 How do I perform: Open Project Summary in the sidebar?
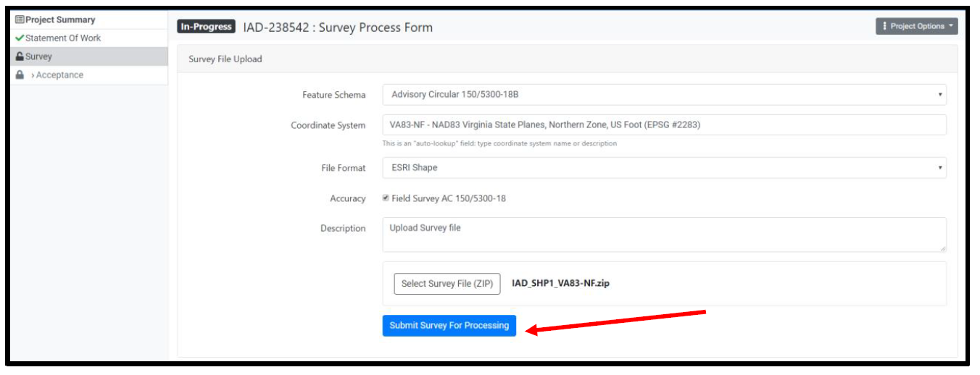[x=60, y=20]
